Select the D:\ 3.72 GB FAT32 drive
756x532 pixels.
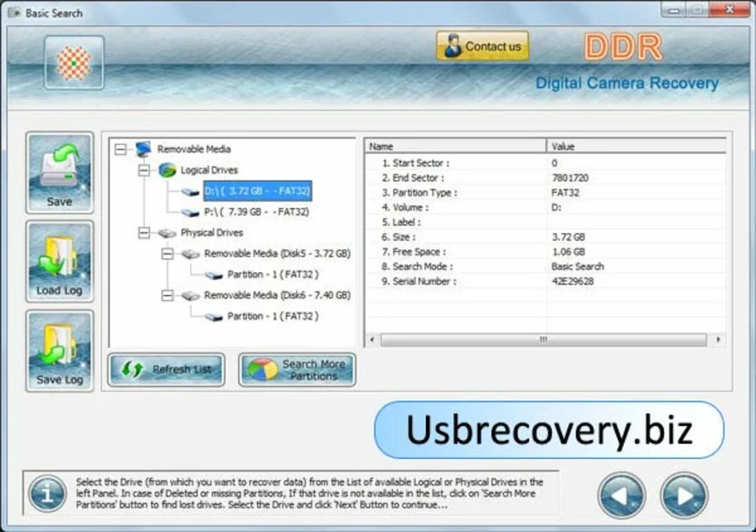257,191
